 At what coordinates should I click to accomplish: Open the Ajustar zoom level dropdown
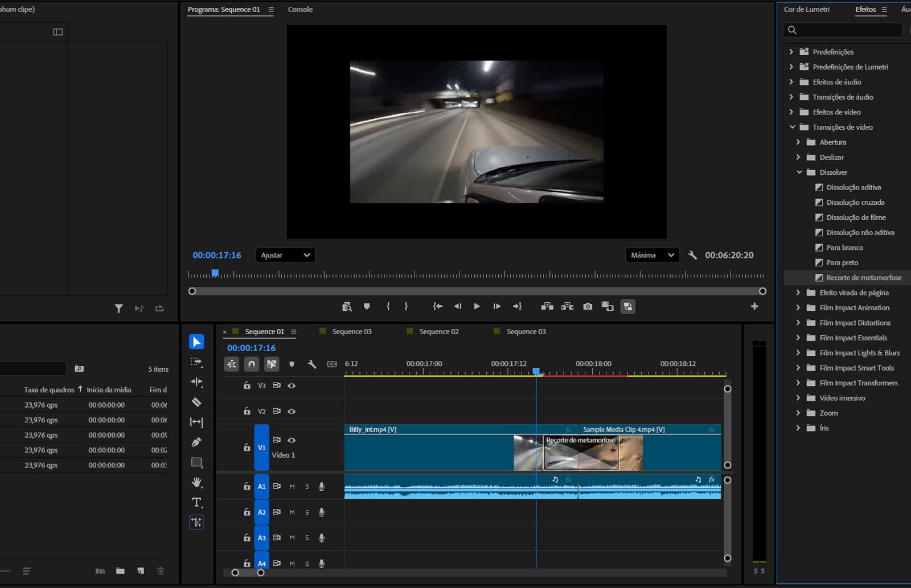285,255
